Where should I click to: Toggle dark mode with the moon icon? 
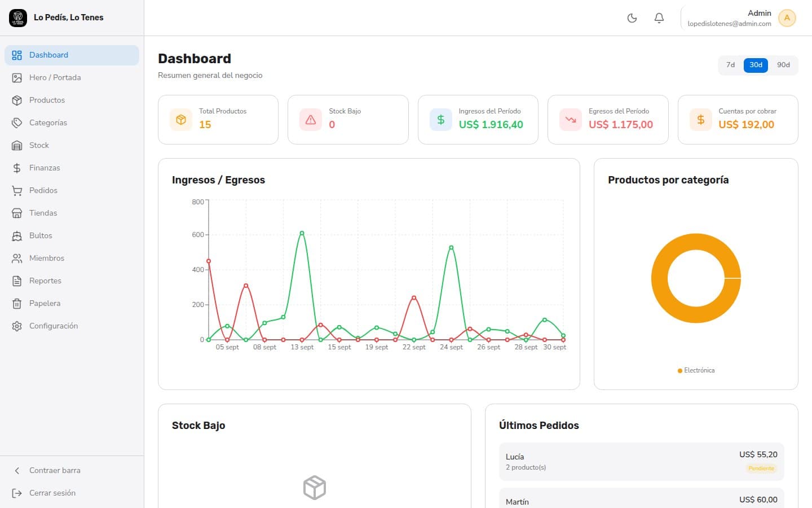coord(632,18)
